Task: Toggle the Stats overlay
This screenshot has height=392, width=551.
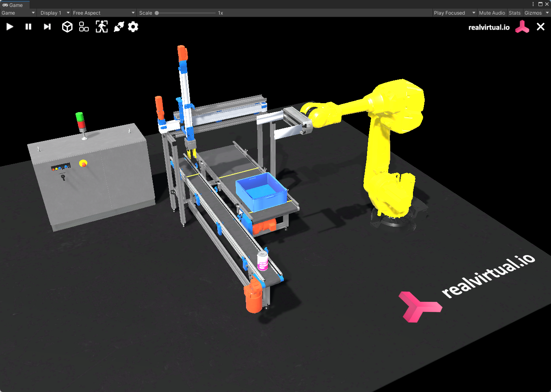Action: pyautogui.click(x=514, y=13)
